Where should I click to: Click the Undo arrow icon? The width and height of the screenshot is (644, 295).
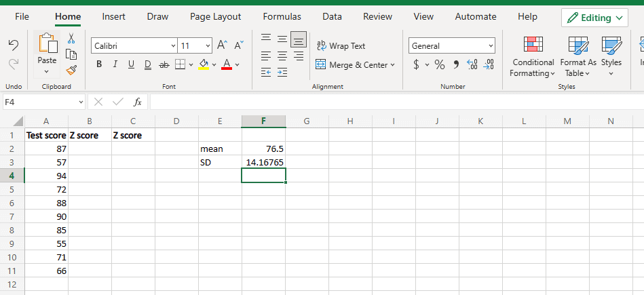(x=14, y=45)
